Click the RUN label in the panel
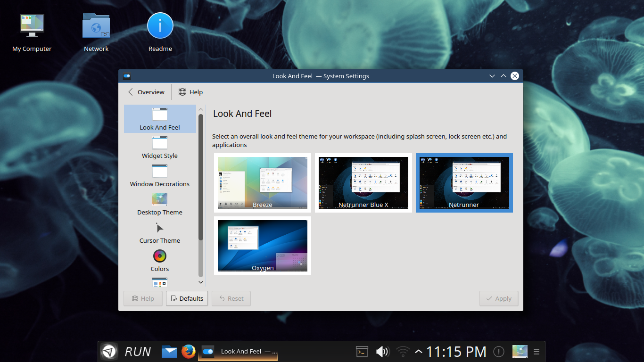Image resolution: width=644 pixels, height=362 pixels. pos(138,352)
